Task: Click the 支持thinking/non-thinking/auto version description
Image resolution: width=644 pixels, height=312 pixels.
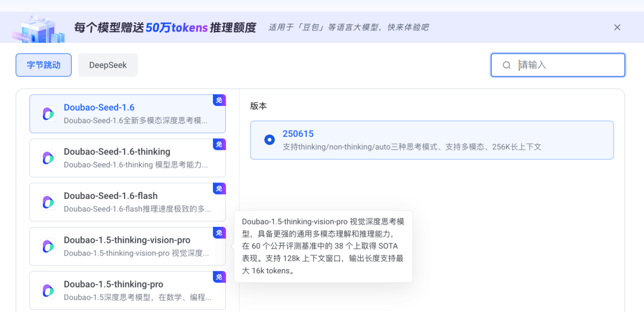Action: click(x=412, y=147)
